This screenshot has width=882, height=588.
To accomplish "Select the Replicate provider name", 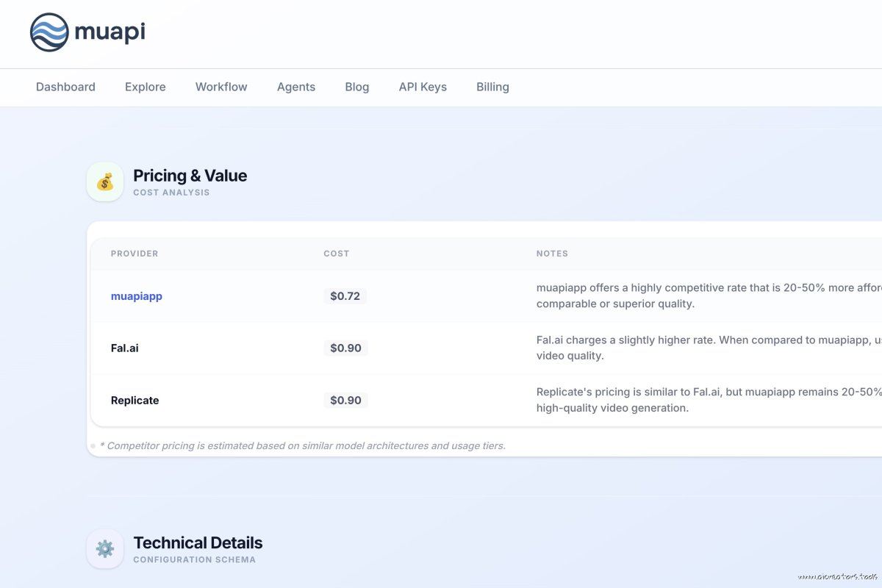I will pos(135,401).
